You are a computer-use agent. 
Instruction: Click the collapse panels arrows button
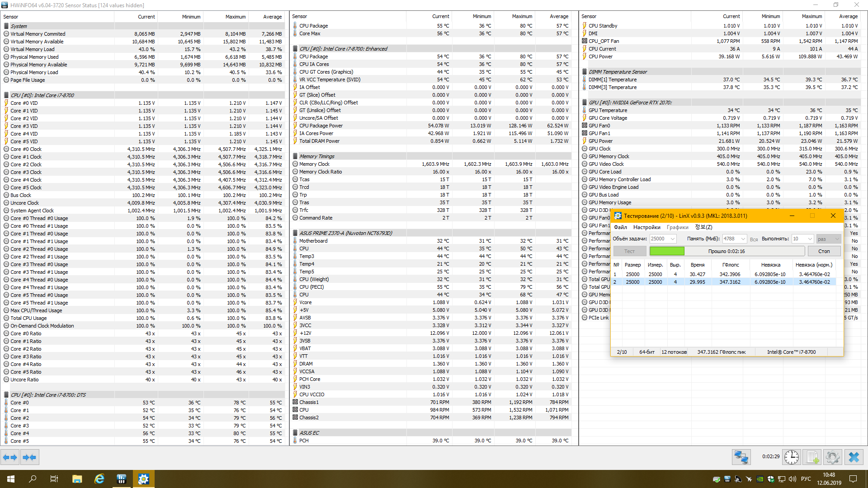[x=29, y=457]
